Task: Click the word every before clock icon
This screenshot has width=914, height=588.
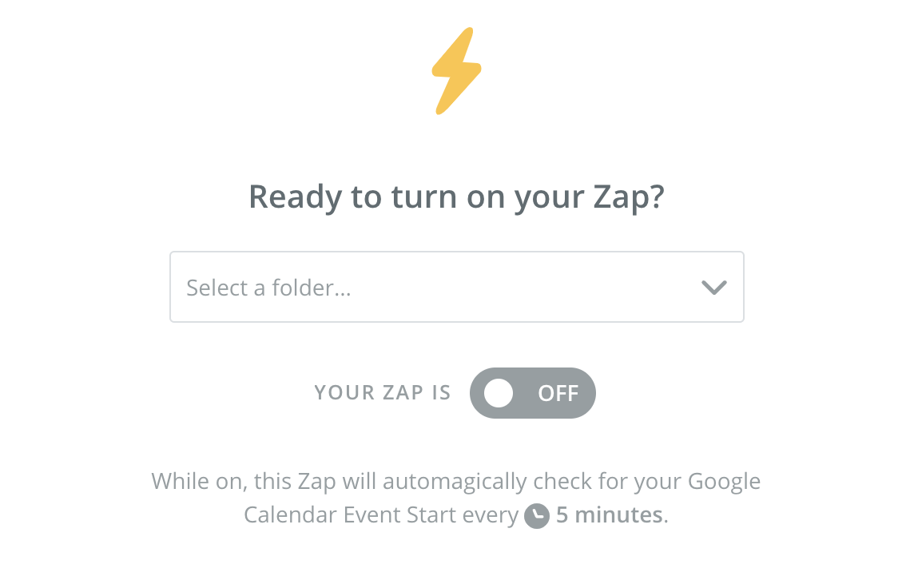Action: [x=490, y=516]
